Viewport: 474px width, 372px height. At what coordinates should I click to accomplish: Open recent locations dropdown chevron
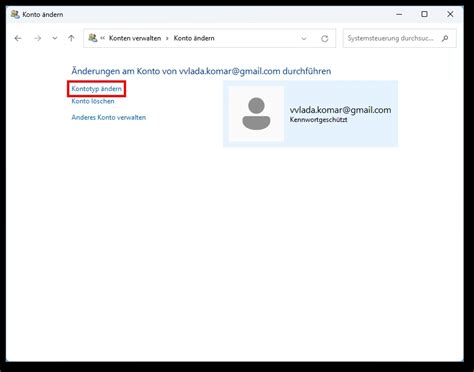[x=55, y=38]
